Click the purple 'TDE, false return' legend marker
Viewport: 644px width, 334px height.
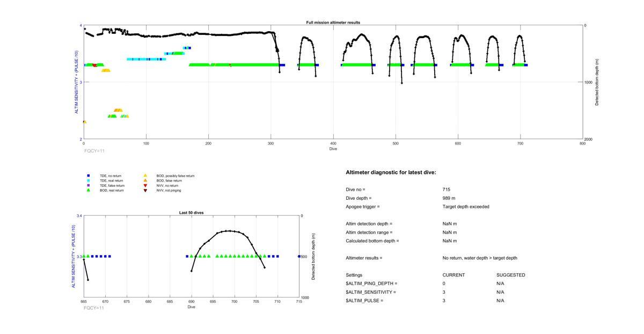89,185
